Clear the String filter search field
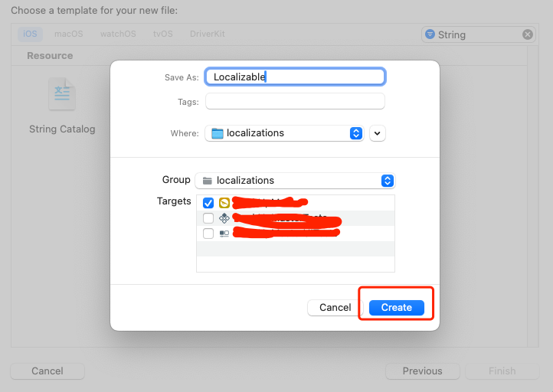 tap(527, 34)
